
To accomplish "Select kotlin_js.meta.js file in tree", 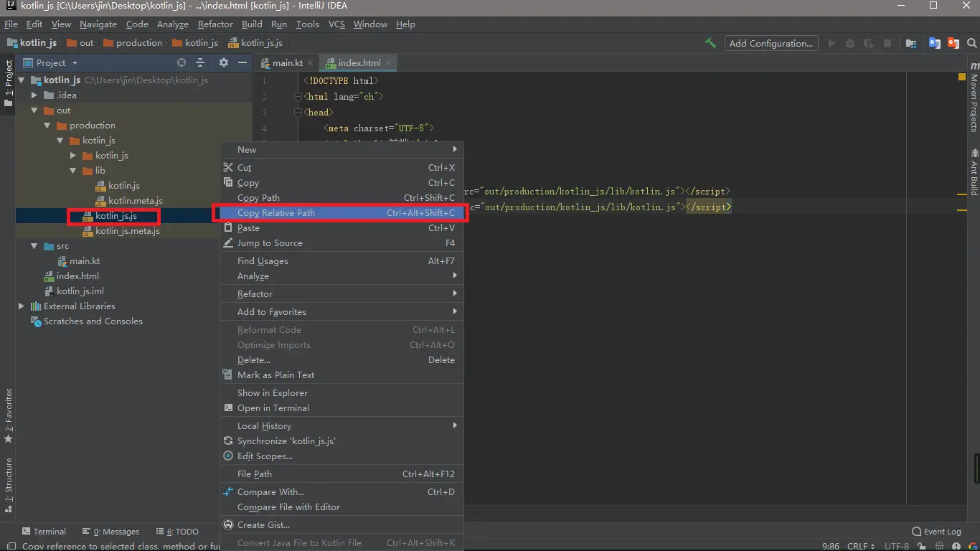I will pyautogui.click(x=121, y=231).
